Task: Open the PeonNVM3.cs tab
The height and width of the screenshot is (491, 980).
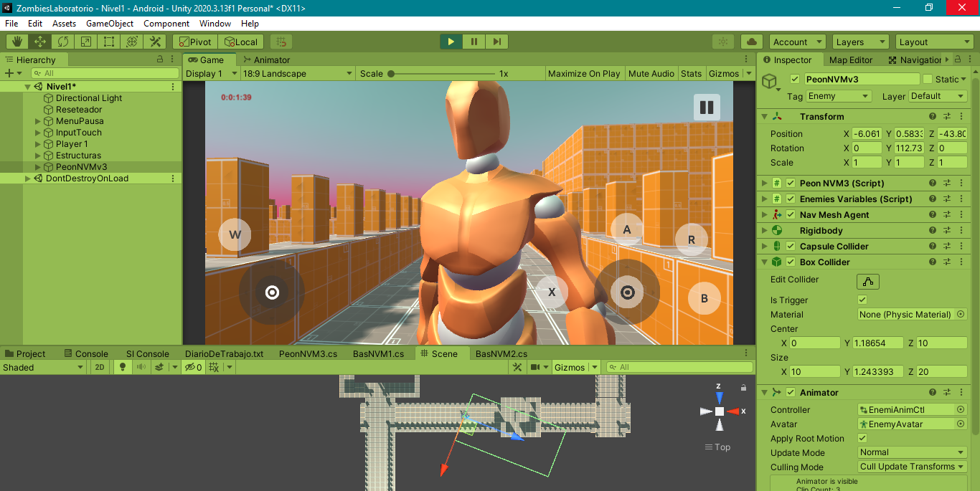Action: pos(308,353)
